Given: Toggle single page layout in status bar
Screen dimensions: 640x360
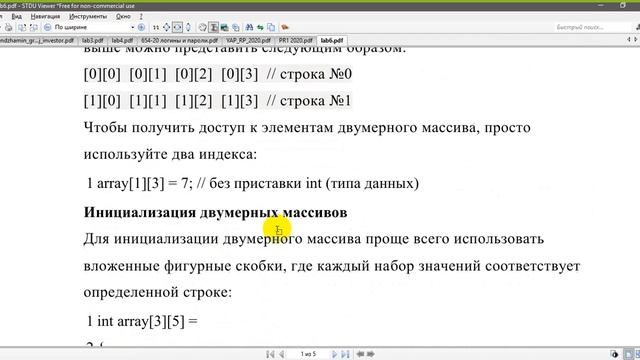Looking at the screenshot, I should tap(629, 354).
